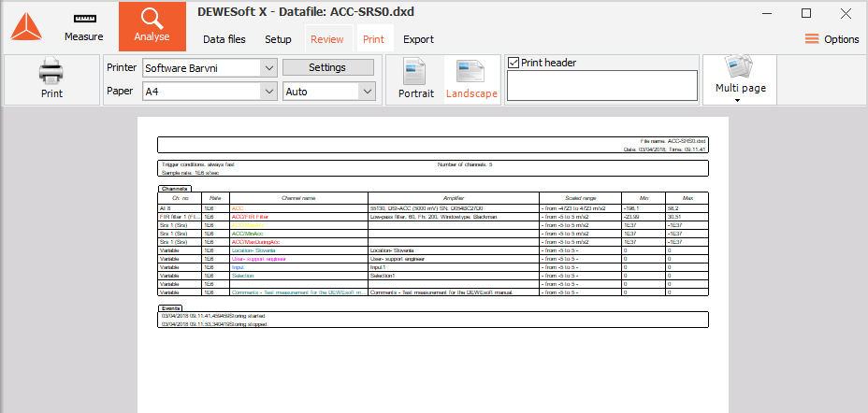Click the Channels section label in preview

click(174, 189)
